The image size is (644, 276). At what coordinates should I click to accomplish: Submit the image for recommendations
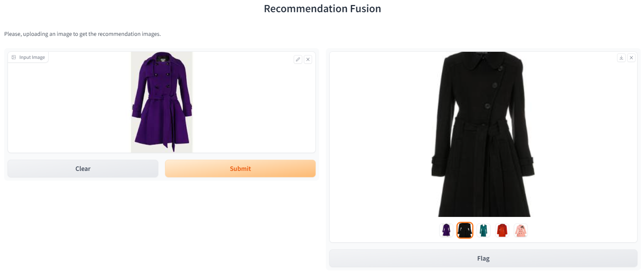point(240,169)
